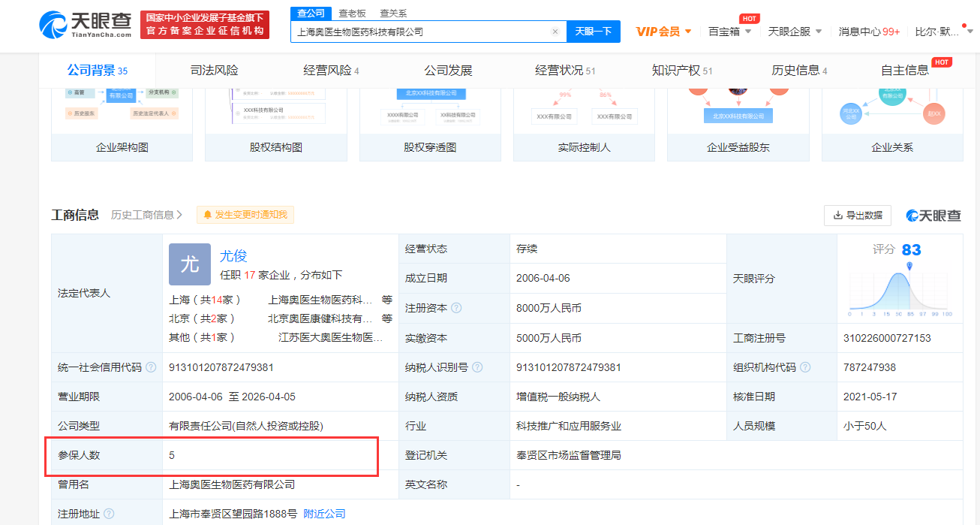The height and width of the screenshot is (525, 980).
Task: Click help icon beside 注册地址
Action: [109, 514]
